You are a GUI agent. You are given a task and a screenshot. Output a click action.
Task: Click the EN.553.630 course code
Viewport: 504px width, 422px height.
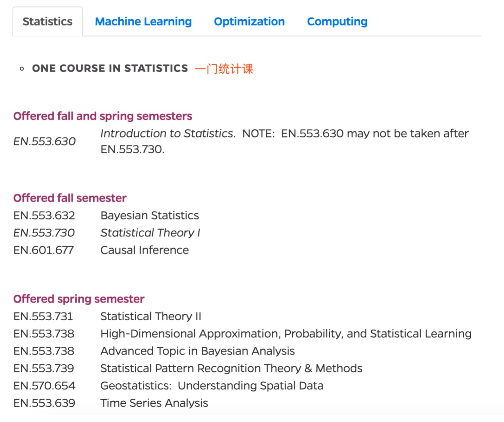point(44,141)
